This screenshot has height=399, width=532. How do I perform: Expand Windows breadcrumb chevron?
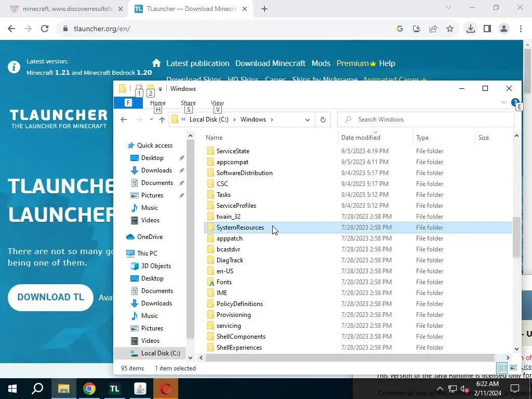[x=272, y=119]
